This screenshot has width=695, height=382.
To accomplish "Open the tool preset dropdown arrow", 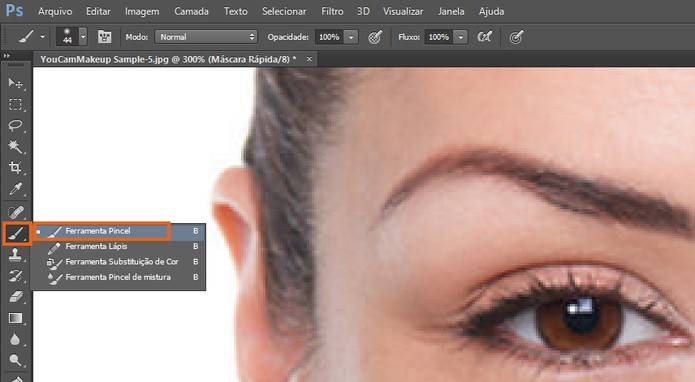I will coord(43,37).
